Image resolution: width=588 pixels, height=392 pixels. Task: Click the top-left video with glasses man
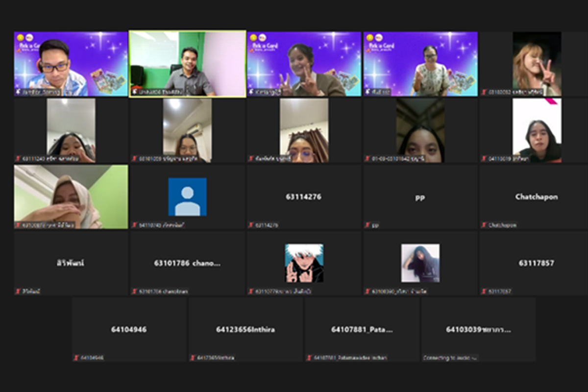coord(71,64)
